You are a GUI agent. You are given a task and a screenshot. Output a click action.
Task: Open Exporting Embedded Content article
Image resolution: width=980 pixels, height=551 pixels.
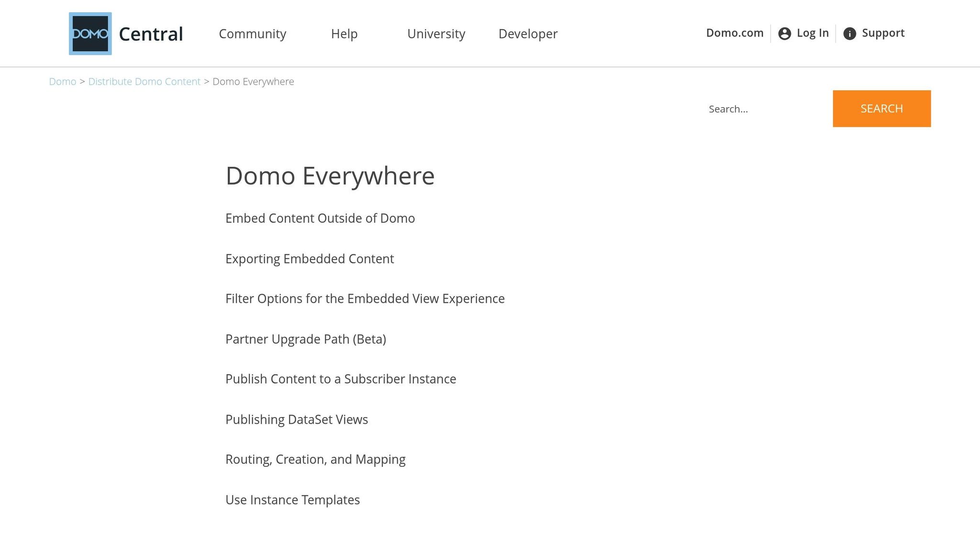click(309, 258)
